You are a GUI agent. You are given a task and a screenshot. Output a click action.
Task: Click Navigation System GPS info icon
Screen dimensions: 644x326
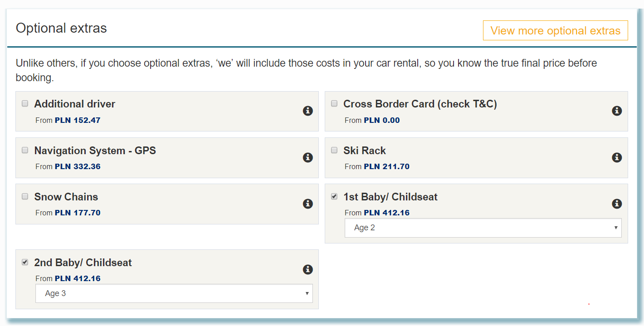pos(308,157)
